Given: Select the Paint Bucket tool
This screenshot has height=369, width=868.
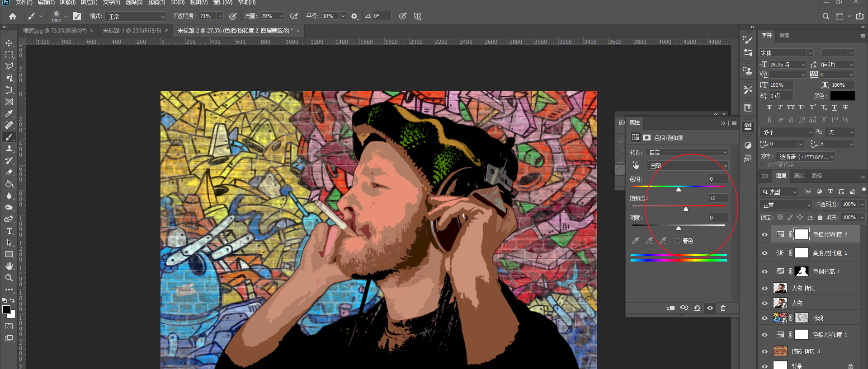Looking at the screenshot, I should click(9, 184).
